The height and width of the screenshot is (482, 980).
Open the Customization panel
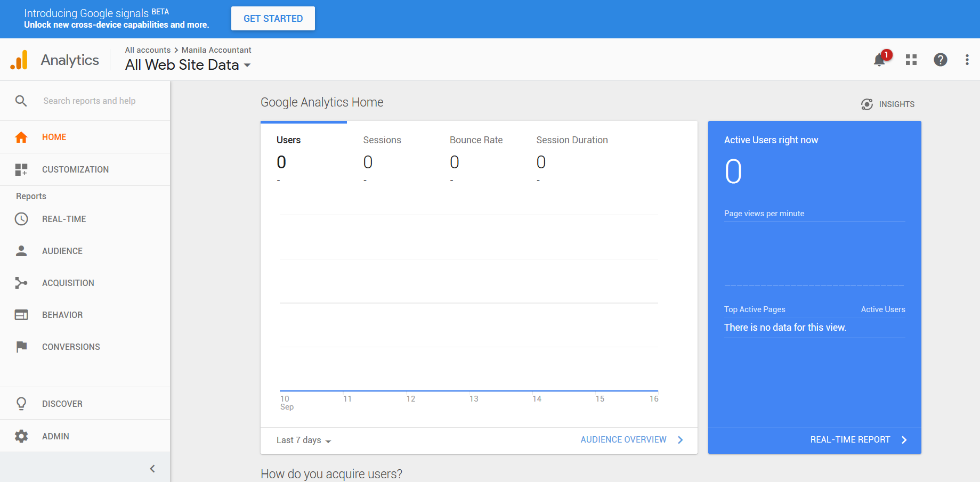click(x=75, y=169)
